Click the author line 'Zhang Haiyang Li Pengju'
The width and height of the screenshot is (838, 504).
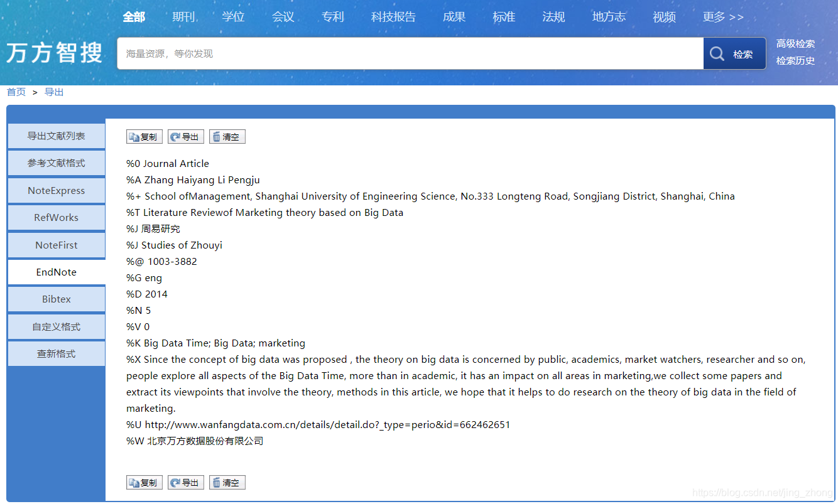pyautogui.click(x=193, y=180)
